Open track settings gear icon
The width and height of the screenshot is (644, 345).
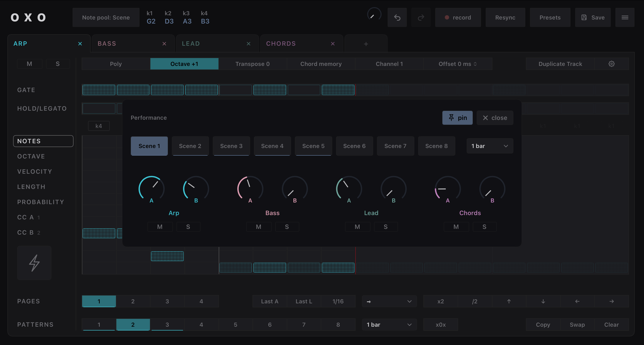click(x=611, y=64)
